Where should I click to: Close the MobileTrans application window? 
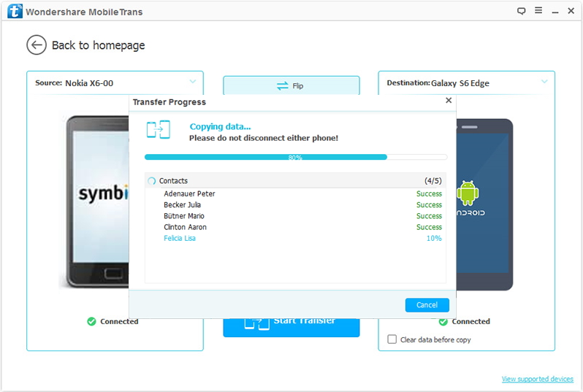(x=571, y=11)
